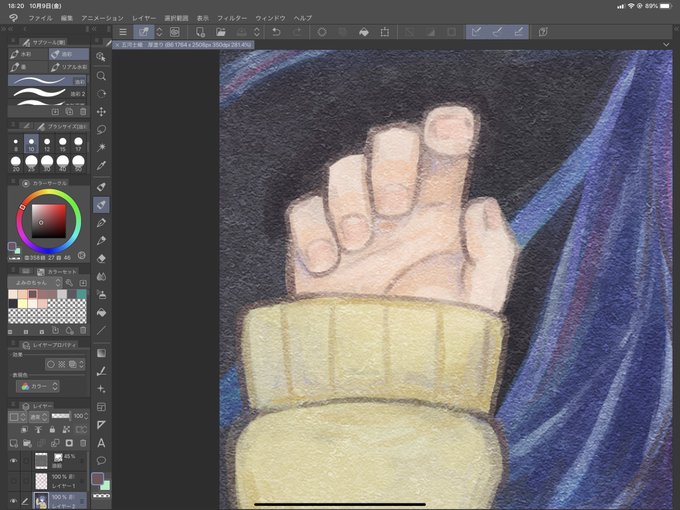Select the Fill bucket tool in tool palette
The width and height of the screenshot is (680, 510).
(x=101, y=312)
